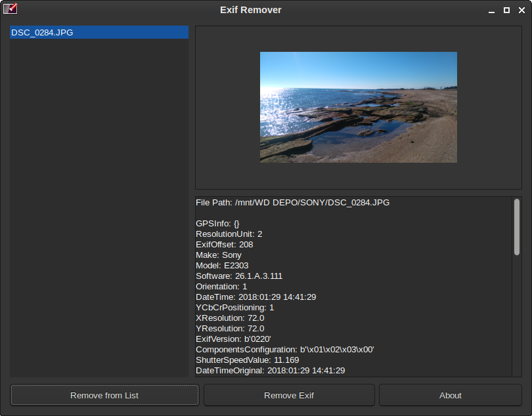
Task: Click the ShutterSpeedValue: 11.169 line
Action: [248, 360]
